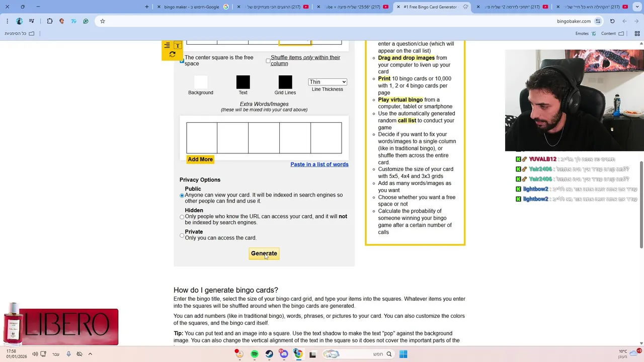This screenshot has width=644, height=362.
Task: Click the star bookmark icon in address bar
Action: click(103, 21)
